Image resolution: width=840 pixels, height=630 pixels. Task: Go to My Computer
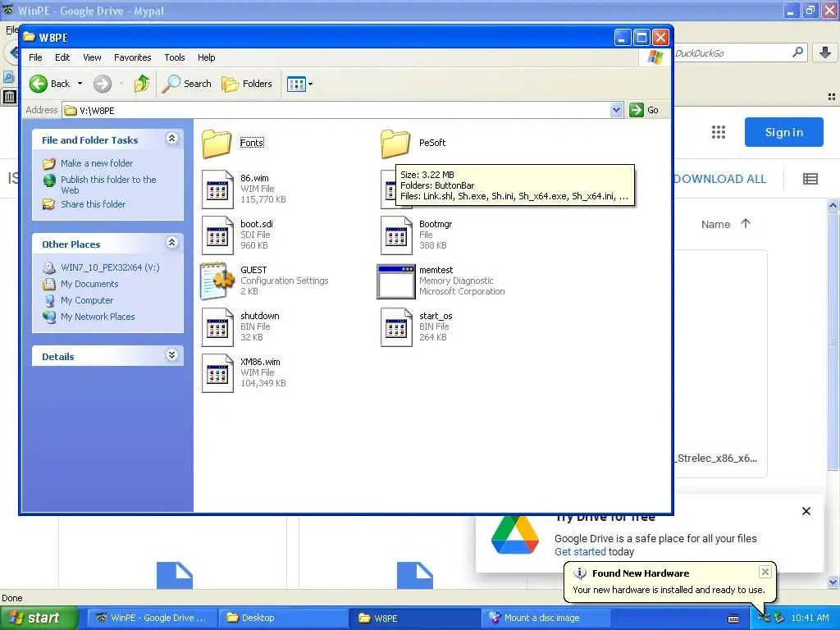pyautogui.click(x=87, y=300)
